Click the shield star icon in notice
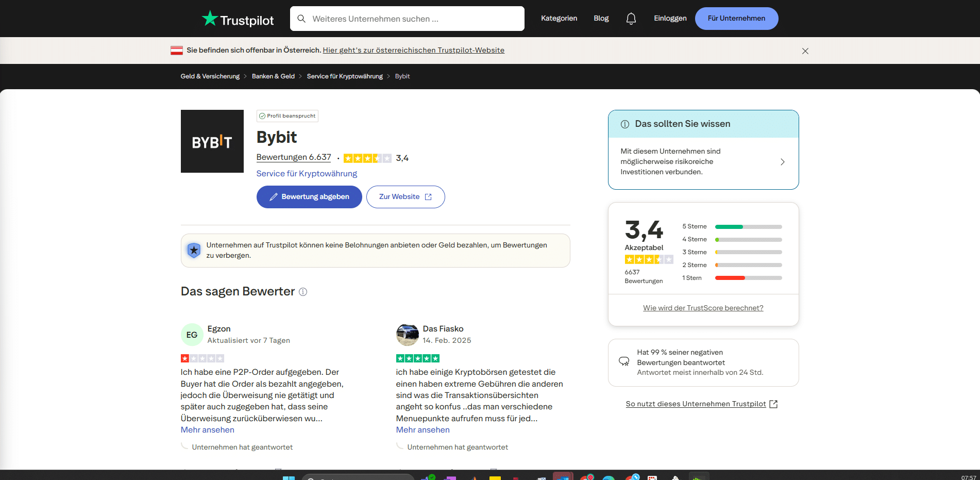Image resolution: width=980 pixels, height=480 pixels. pyautogui.click(x=194, y=251)
